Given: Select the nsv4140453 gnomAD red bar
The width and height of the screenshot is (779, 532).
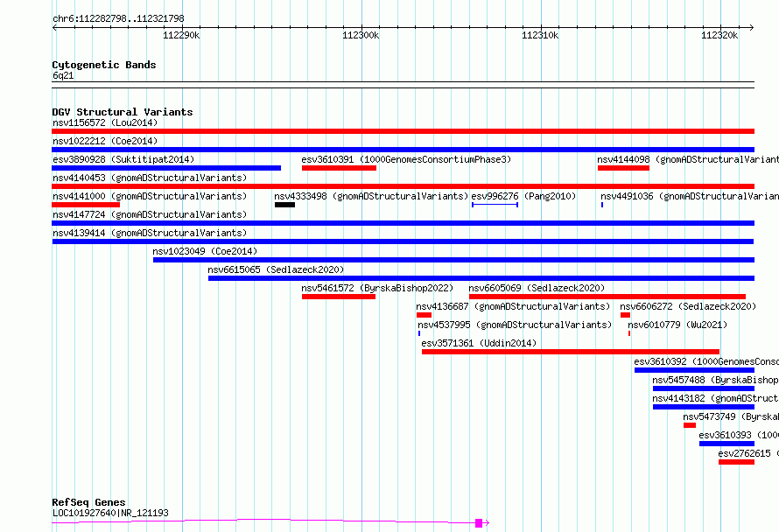Looking at the screenshot, I should point(403,186).
